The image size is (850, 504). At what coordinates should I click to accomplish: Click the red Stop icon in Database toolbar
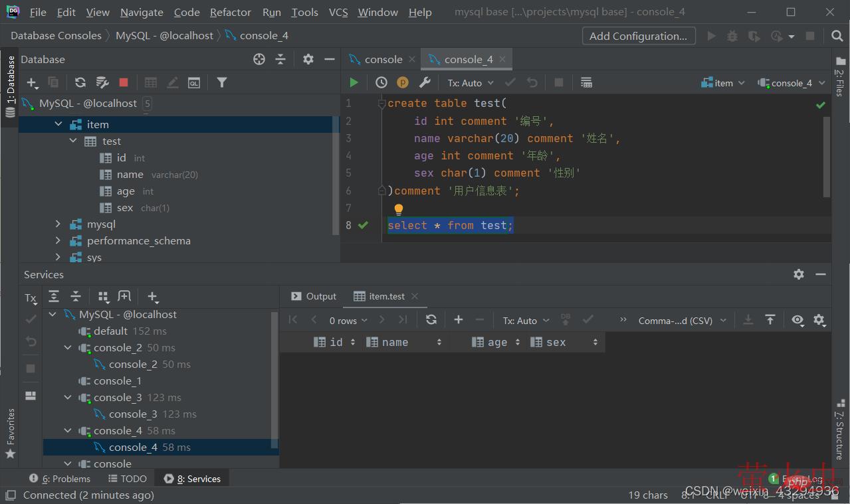coord(124,82)
